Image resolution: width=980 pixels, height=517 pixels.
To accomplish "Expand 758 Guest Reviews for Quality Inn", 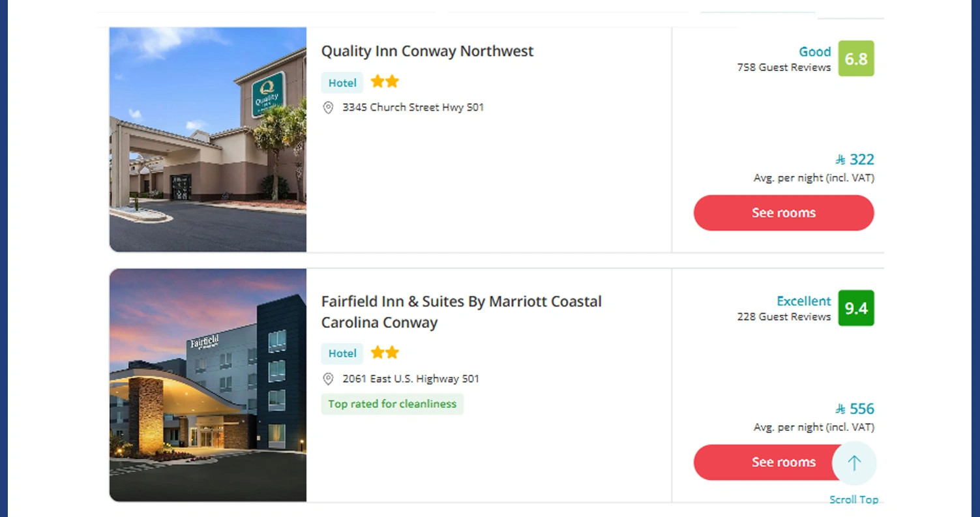I will tap(783, 67).
